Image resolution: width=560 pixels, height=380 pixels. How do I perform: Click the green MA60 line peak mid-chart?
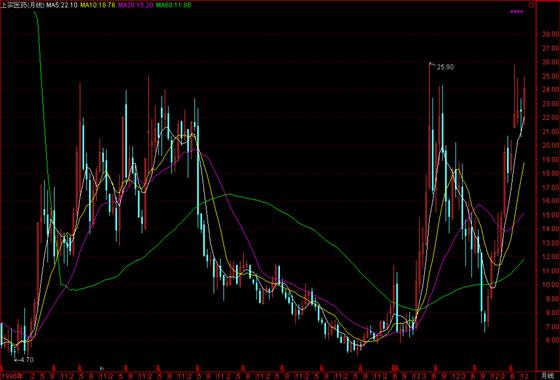click(x=229, y=194)
